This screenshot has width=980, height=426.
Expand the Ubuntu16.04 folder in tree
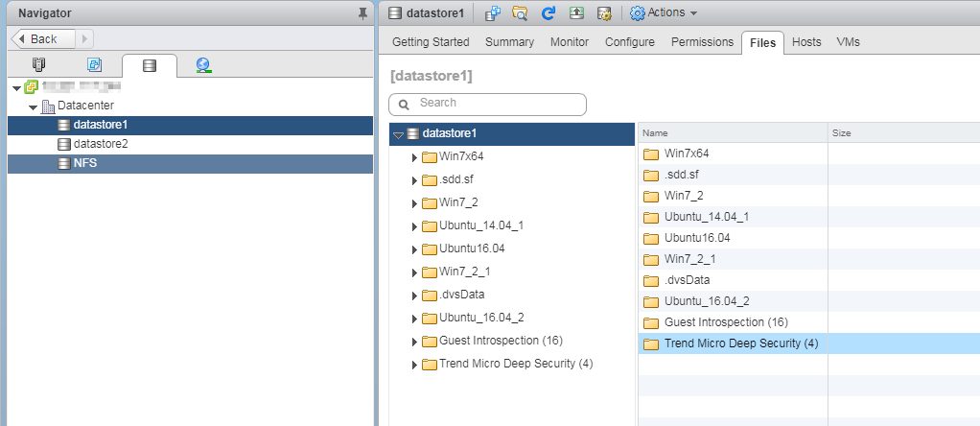[414, 249]
